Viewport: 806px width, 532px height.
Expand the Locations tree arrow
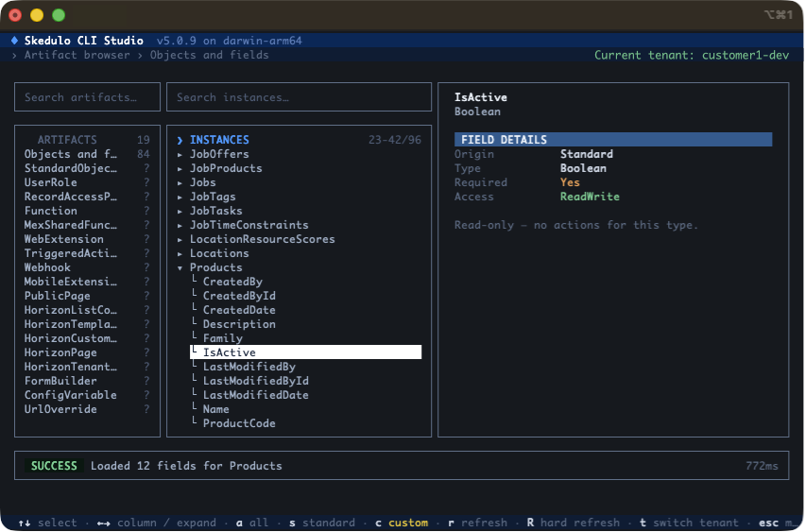pyautogui.click(x=180, y=253)
